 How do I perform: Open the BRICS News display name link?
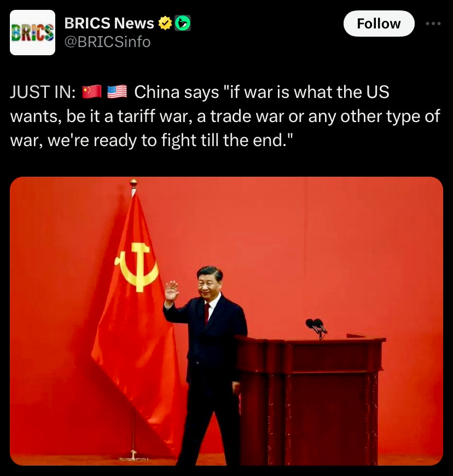109,23
